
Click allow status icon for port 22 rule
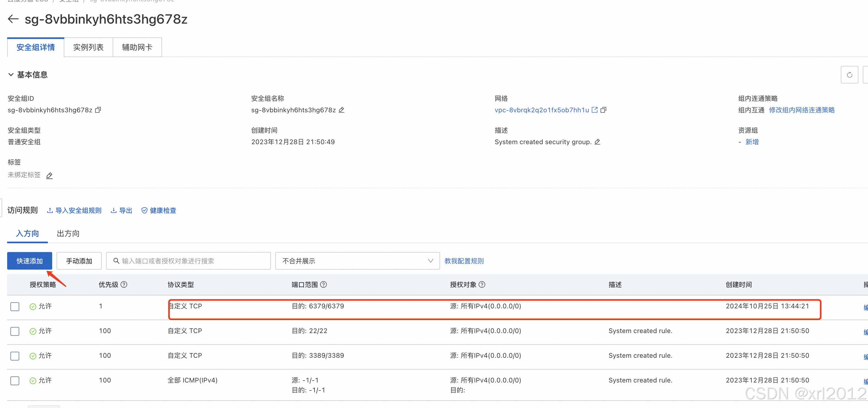pos(33,331)
